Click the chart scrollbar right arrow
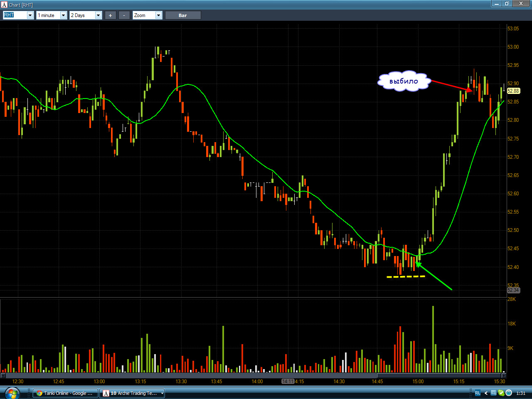The image size is (532, 399). pos(504,376)
